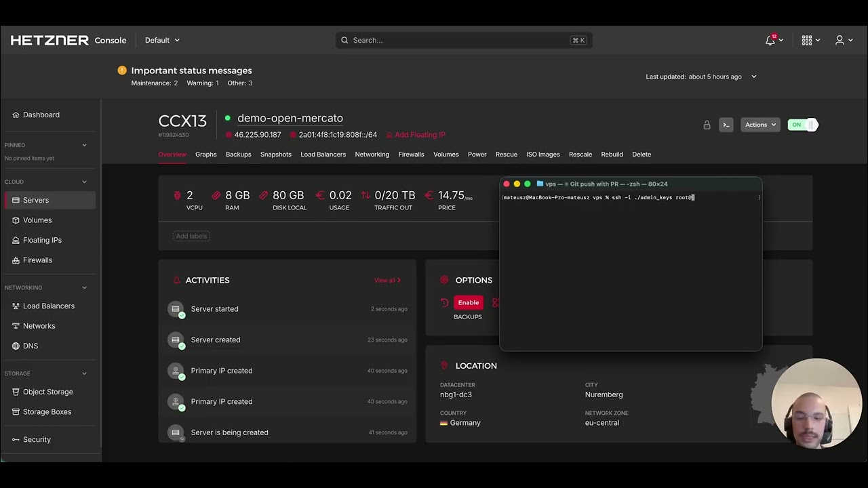Click the Usage euro icon
Viewport: 868px width, 488px height.
point(320,195)
